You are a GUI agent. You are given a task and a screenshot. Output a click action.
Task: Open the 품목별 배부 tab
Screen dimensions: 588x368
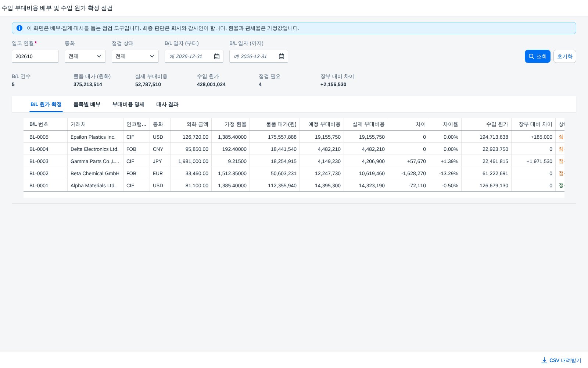tap(87, 105)
